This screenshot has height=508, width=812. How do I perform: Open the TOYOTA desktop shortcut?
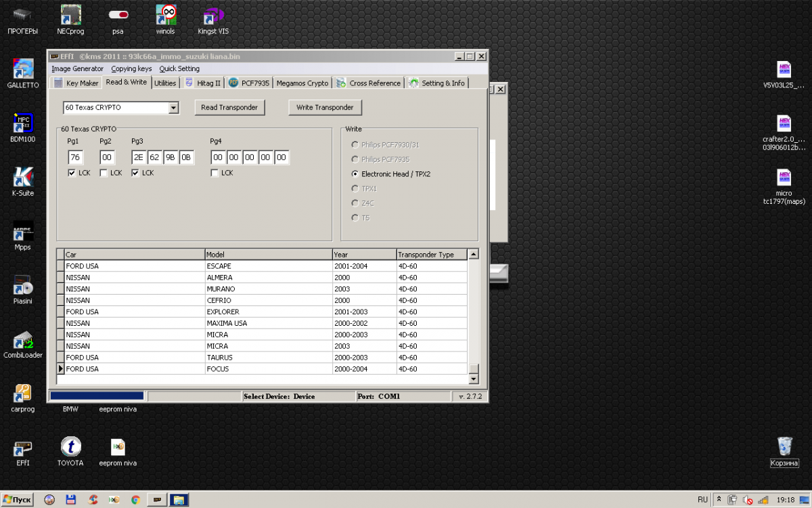[70, 447]
